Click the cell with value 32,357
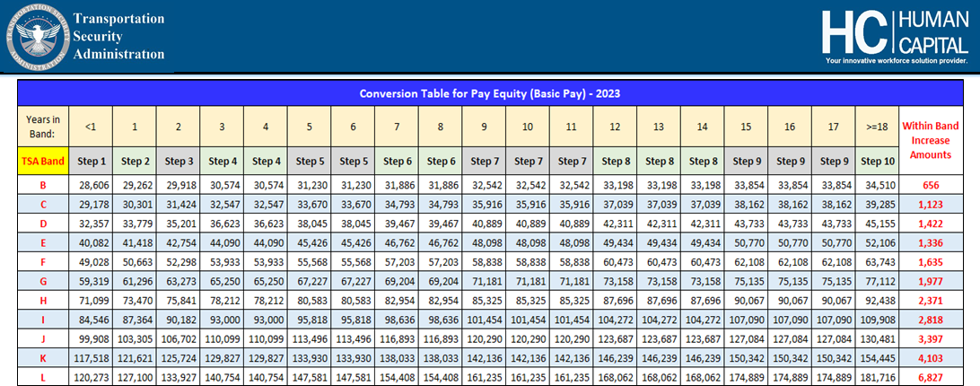 click(91, 224)
